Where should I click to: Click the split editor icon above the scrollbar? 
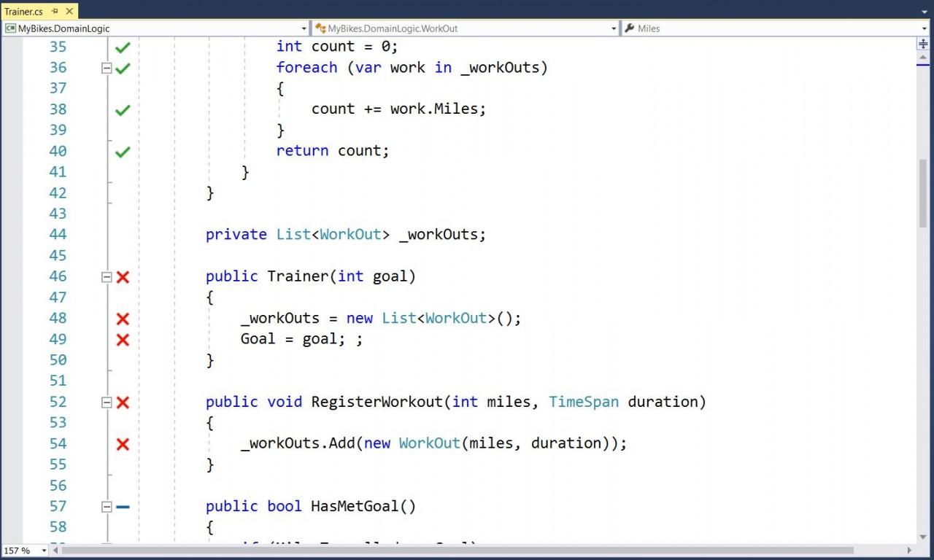pyautogui.click(x=924, y=44)
